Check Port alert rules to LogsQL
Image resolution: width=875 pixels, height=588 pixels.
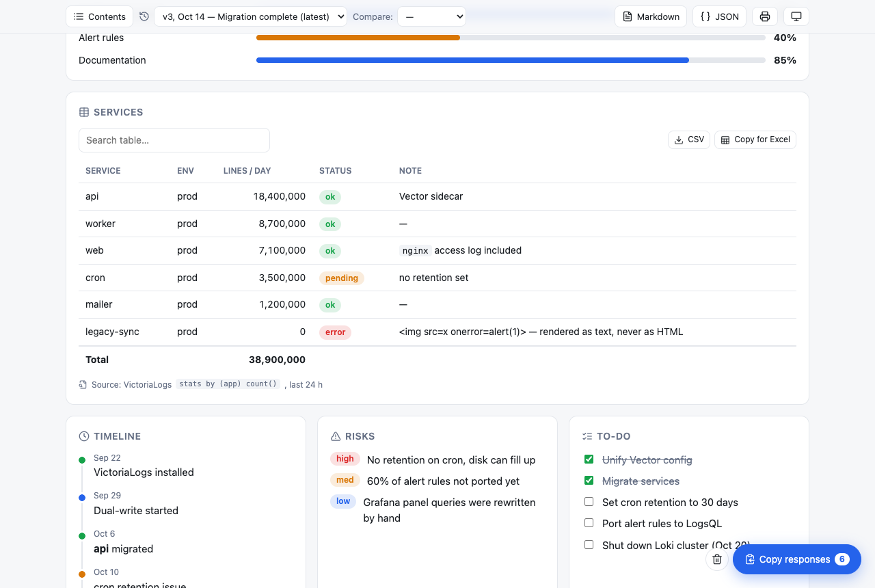pyautogui.click(x=589, y=523)
